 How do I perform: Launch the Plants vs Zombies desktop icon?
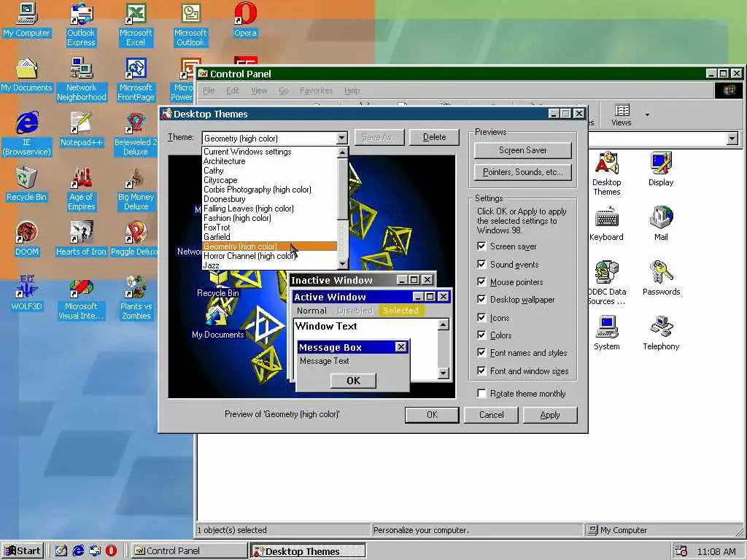[136, 297]
